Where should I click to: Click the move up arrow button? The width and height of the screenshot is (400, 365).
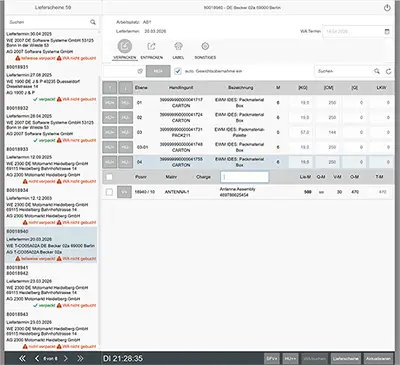pos(110,88)
